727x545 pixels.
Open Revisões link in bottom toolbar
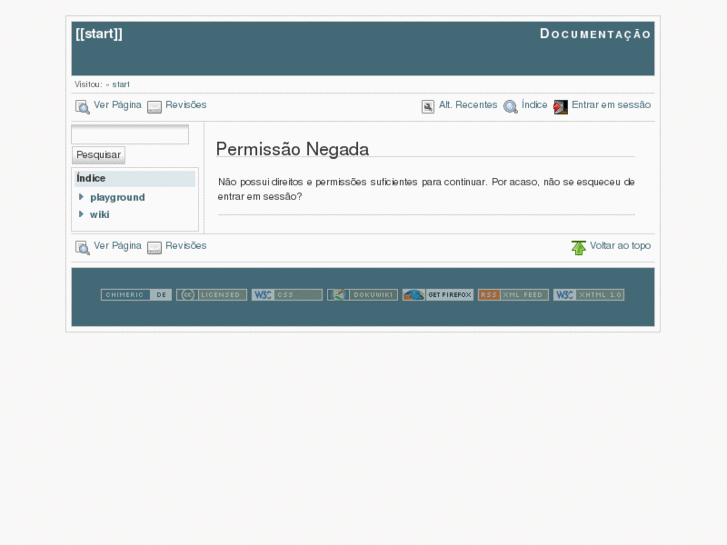tap(186, 246)
